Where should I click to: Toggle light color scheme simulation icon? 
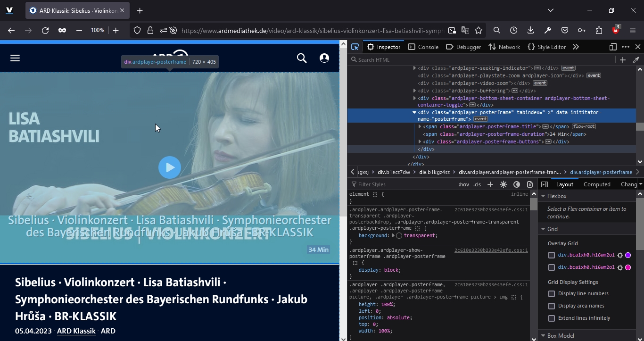click(x=504, y=184)
